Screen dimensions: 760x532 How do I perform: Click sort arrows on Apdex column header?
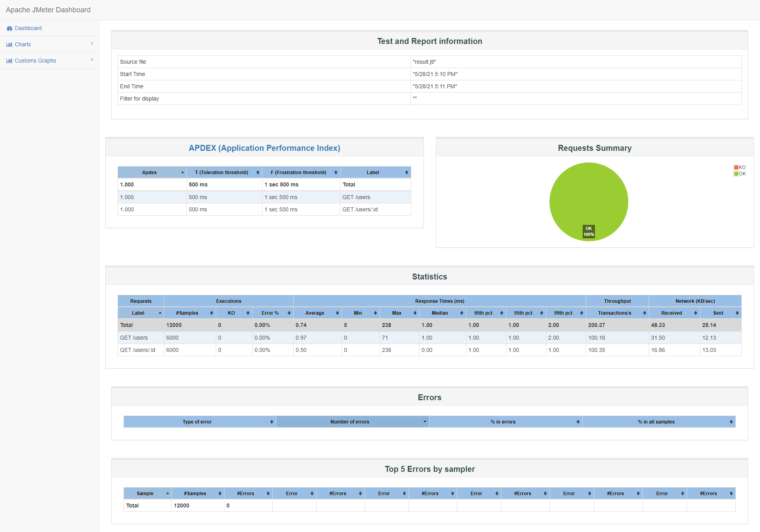click(x=182, y=173)
